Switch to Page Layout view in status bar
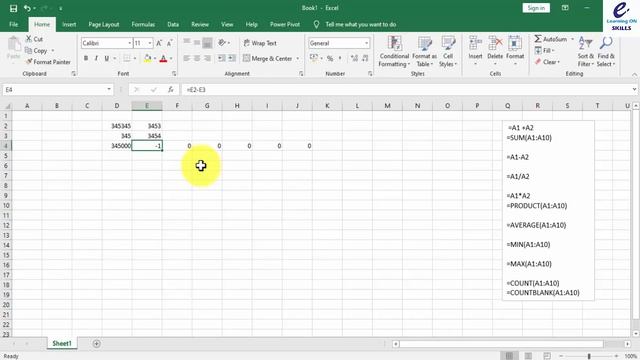The width and height of the screenshot is (640, 360). [x=528, y=356]
